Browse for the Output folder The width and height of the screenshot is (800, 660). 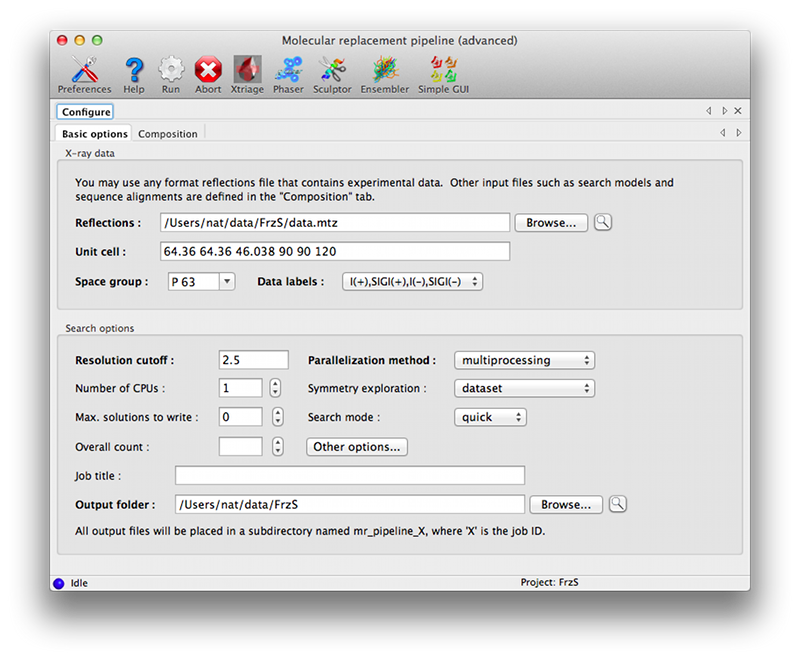[566, 504]
